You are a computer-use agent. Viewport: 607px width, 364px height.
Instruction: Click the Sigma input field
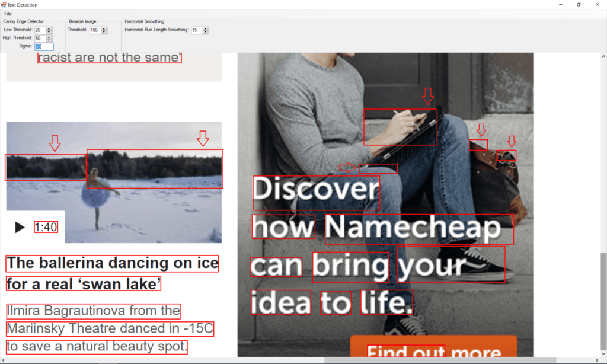point(44,46)
